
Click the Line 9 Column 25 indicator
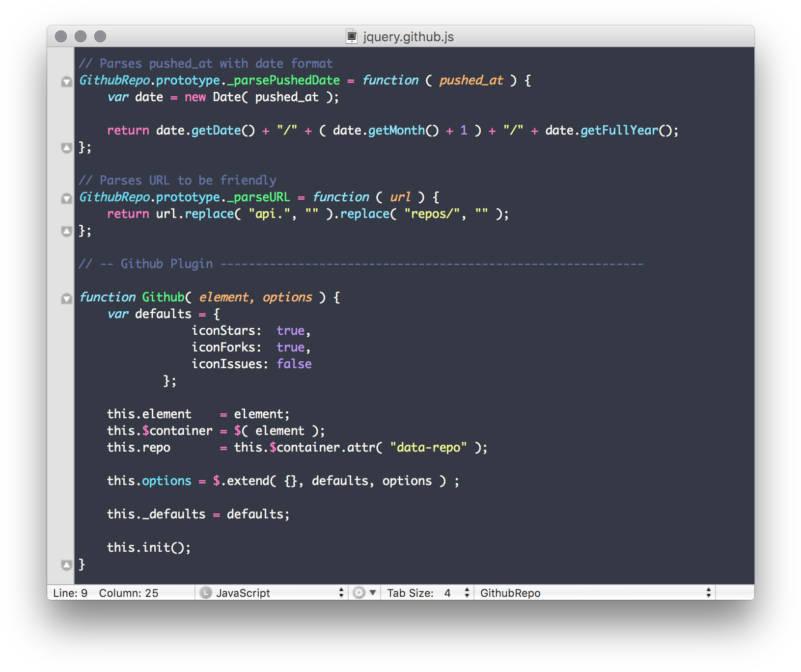click(106, 593)
